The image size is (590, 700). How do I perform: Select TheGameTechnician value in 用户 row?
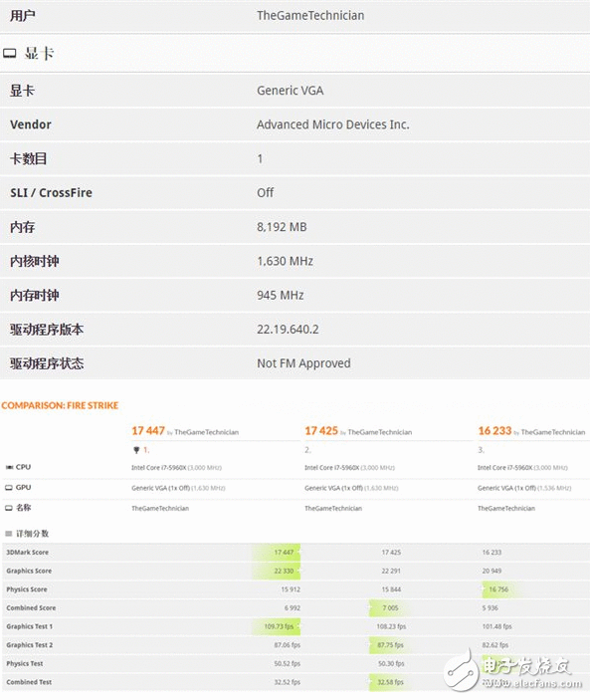tap(310, 16)
